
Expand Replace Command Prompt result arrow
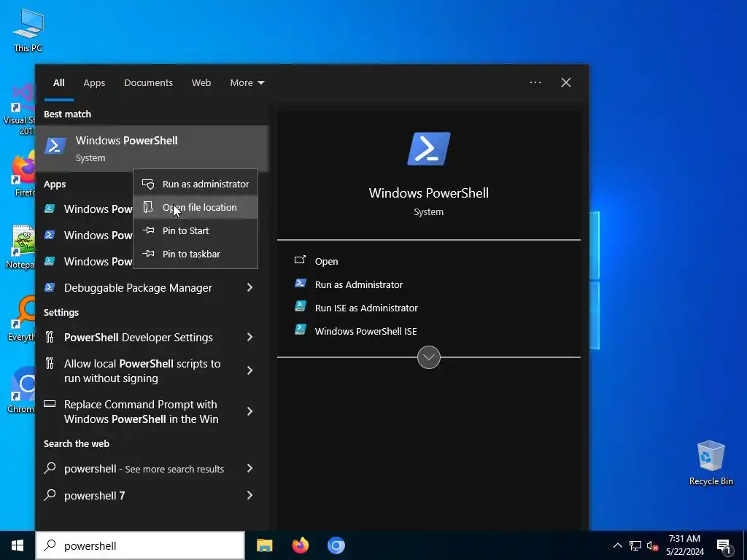249,411
